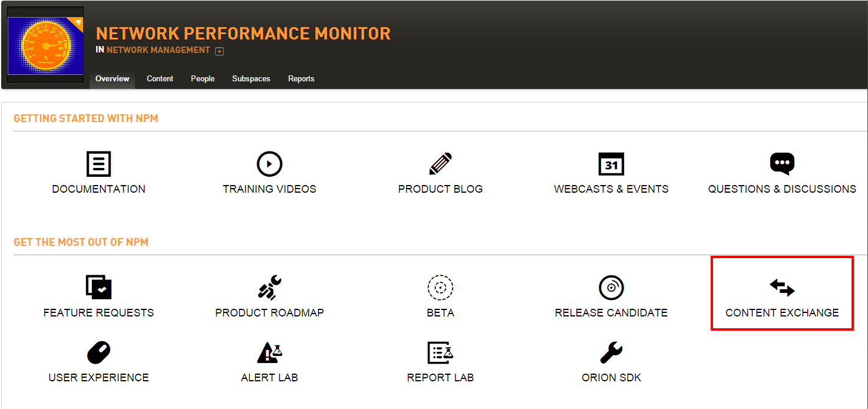
Task: Click the USER EXPERIENCE label
Action: 98,378
